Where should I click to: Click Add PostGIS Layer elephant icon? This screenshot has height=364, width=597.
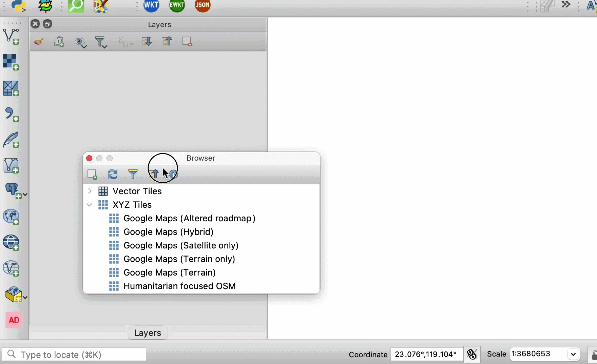pyautogui.click(x=13, y=191)
